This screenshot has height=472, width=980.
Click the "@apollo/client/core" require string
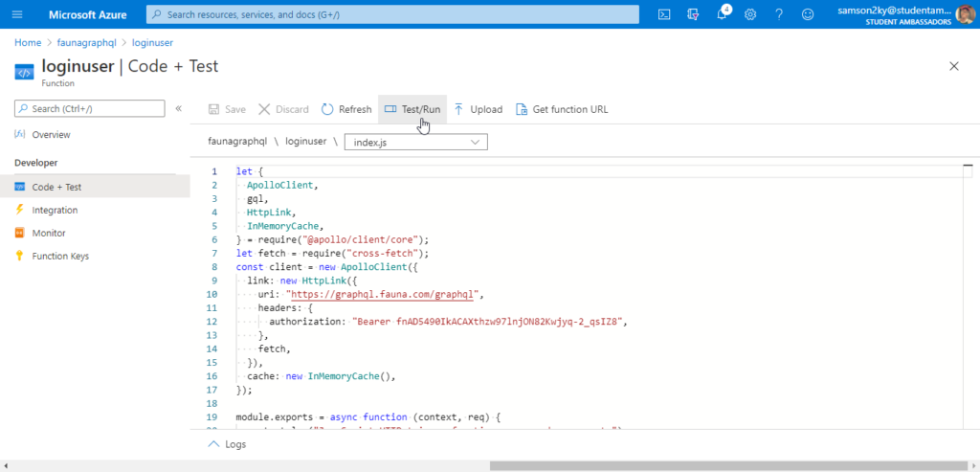(360, 239)
